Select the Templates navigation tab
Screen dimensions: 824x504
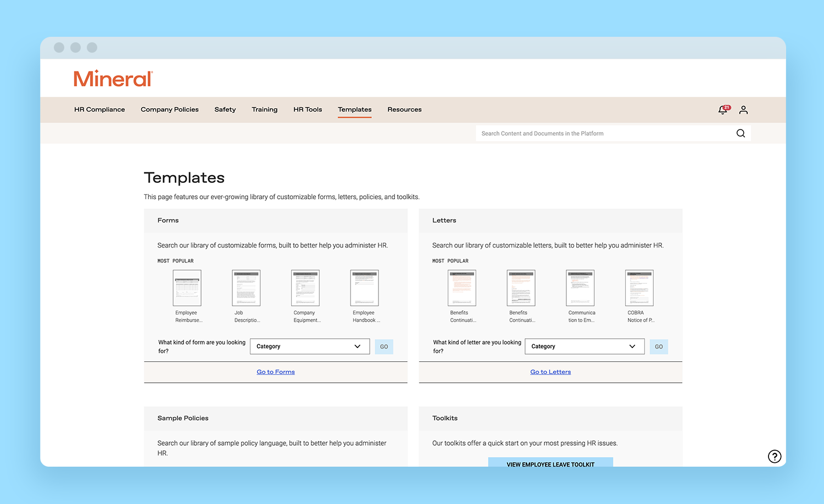tap(355, 110)
